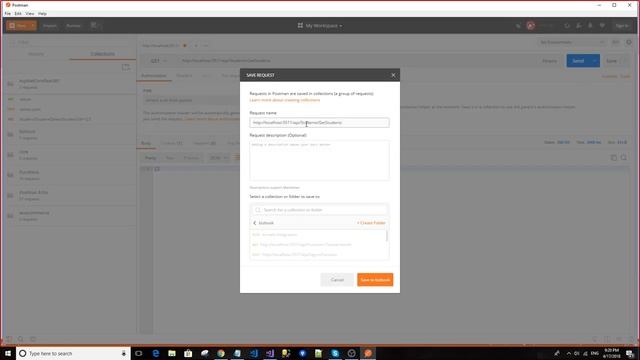
Task: Open Visual Studio Code from the taskbar
Action: (x=253, y=353)
